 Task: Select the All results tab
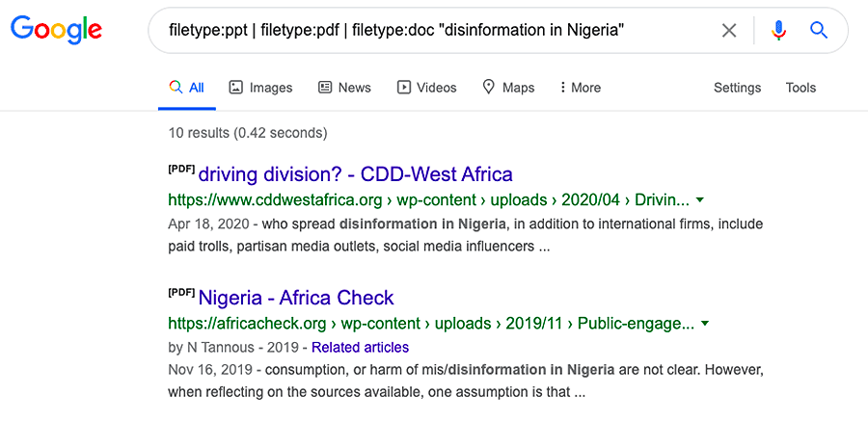[186, 88]
